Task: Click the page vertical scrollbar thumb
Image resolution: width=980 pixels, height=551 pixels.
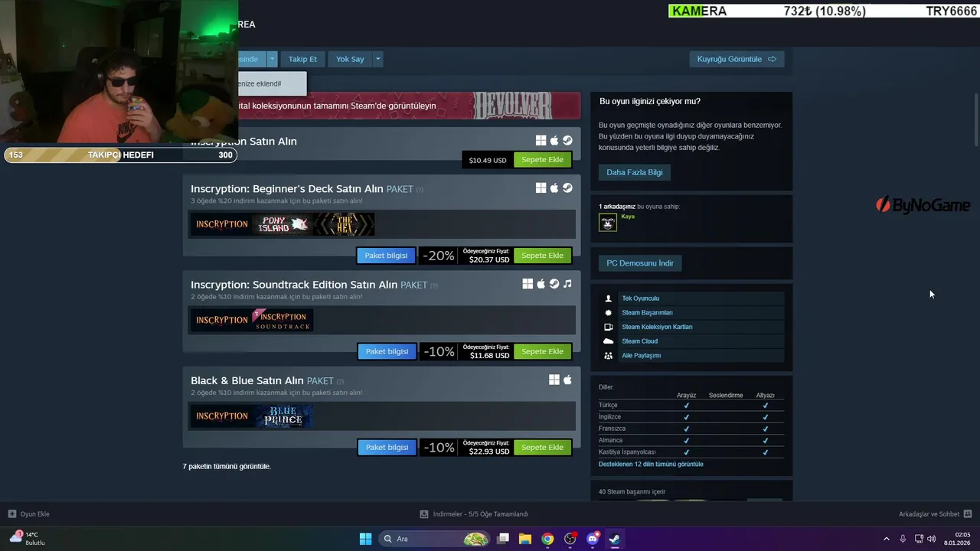Action: coord(976,120)
